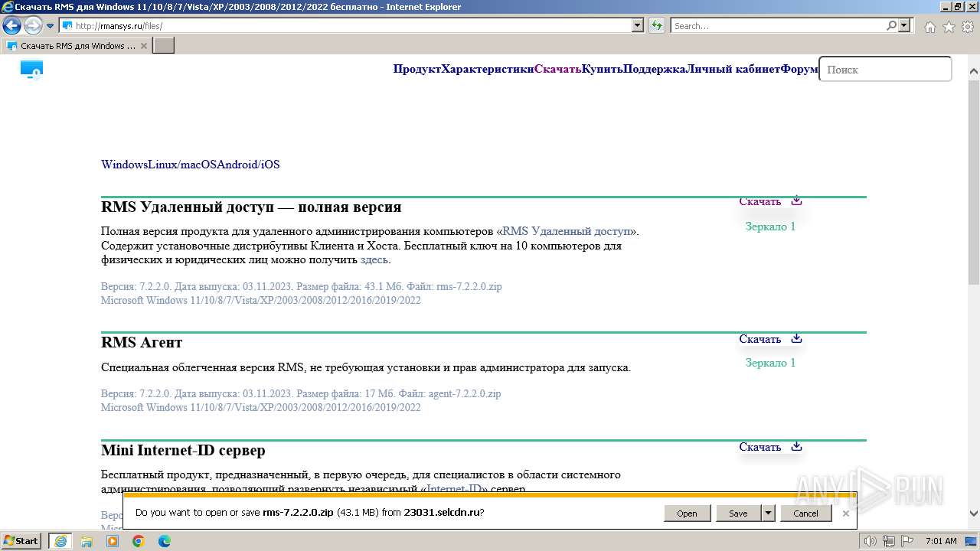Open the Windows Start button

pyautogui.click(x=21, y=541)
